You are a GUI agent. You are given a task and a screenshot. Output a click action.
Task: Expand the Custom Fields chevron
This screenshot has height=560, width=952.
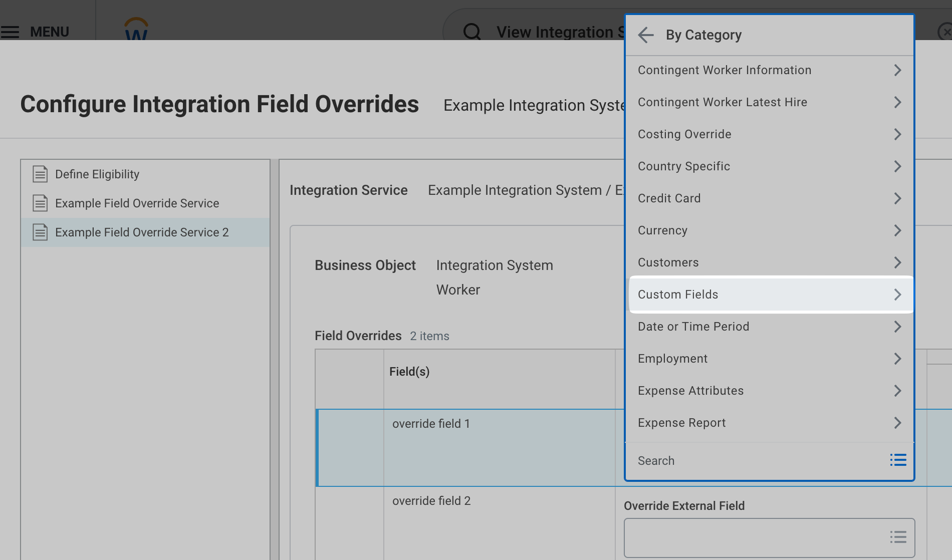tap(897, 295)
